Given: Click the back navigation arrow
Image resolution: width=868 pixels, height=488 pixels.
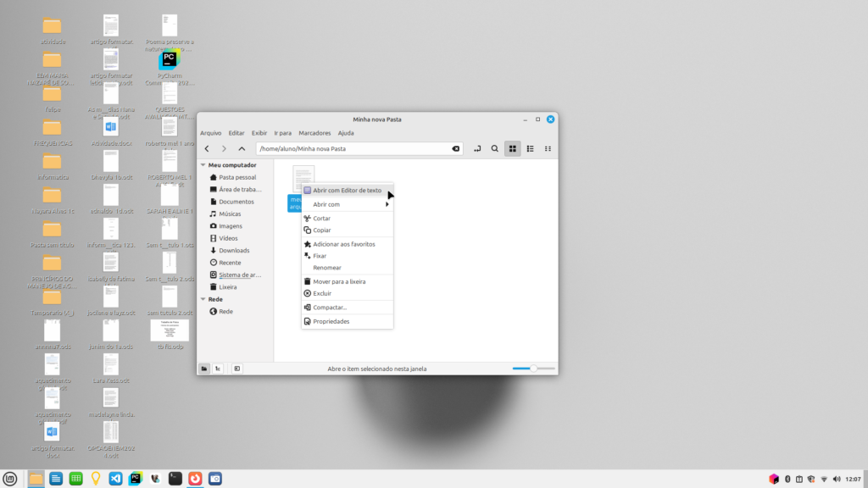Looking at the screenshot, I should click(207, 149).
